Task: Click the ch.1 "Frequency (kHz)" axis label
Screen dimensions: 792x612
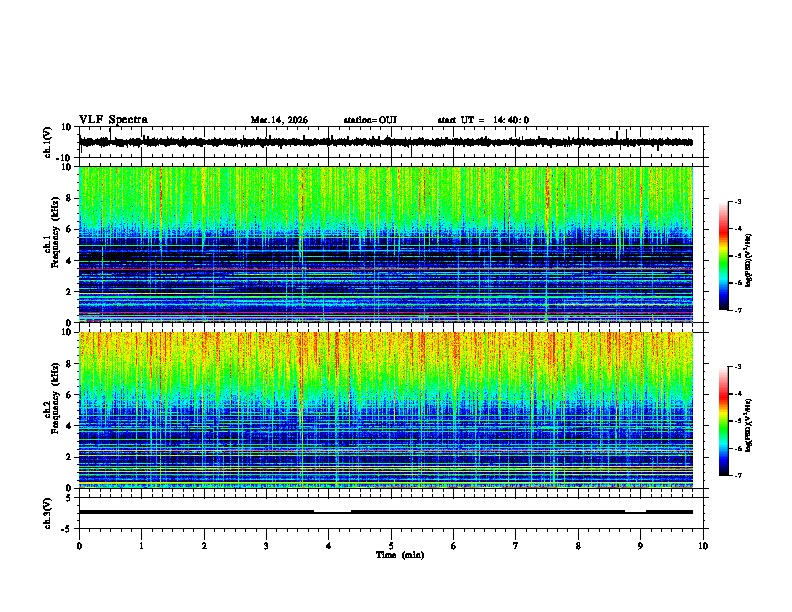Action: tap(55, 232)
